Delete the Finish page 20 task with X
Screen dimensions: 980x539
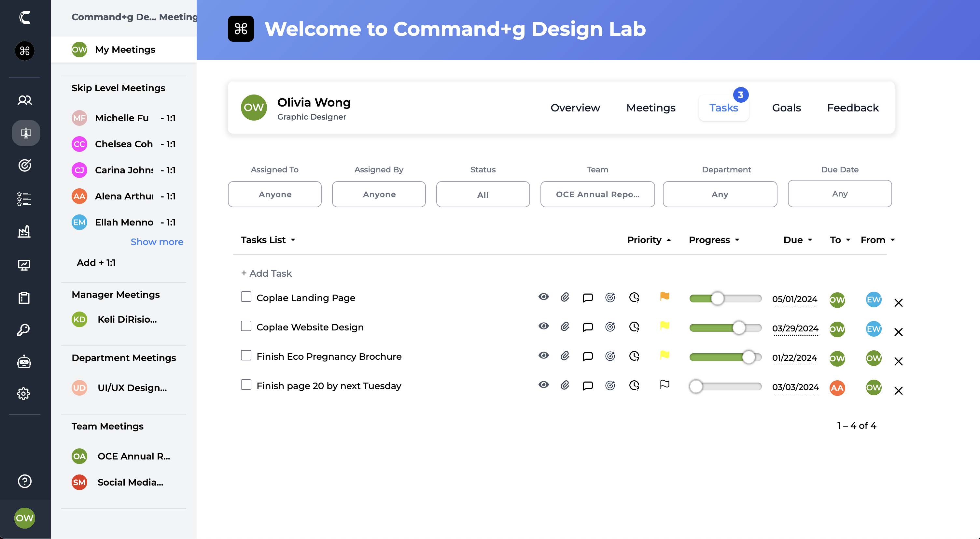pyautogui.click(x=899, y=391)
